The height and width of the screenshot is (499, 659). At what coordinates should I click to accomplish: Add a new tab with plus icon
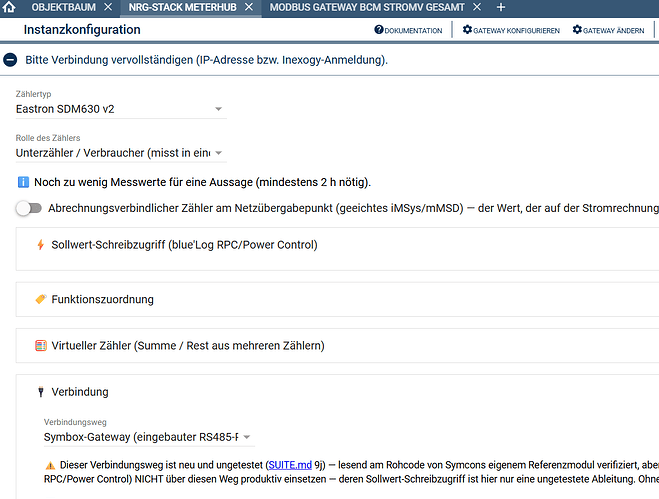[501, 7]
